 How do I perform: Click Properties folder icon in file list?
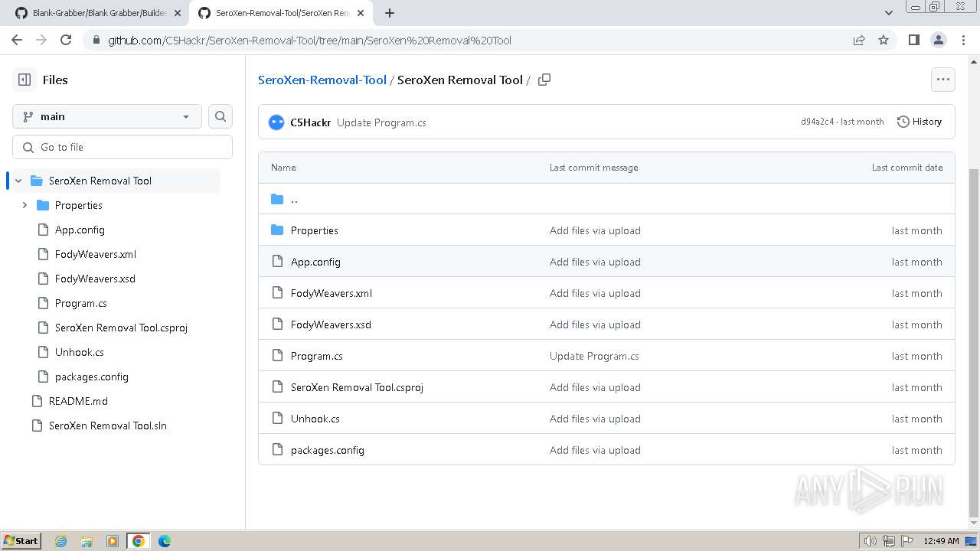click(x=277, y=230)
